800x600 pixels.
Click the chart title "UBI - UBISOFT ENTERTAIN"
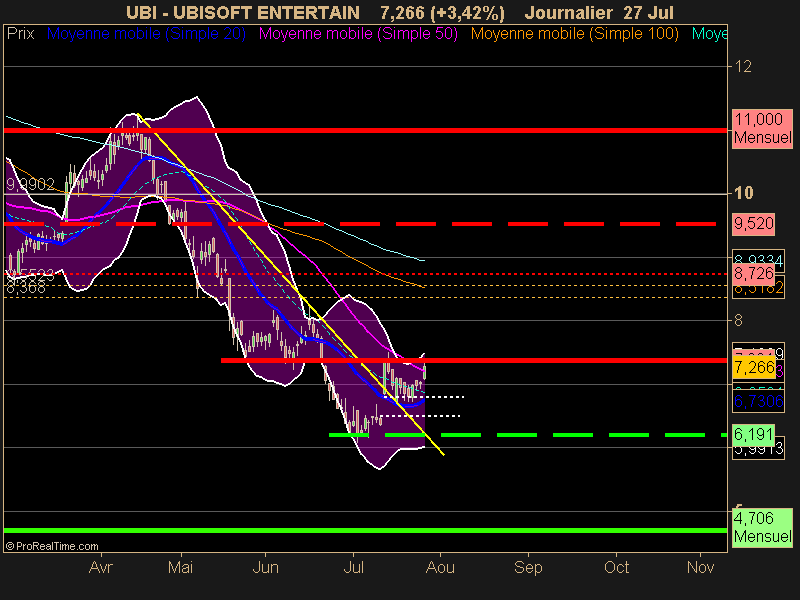[x=243, y=13]
